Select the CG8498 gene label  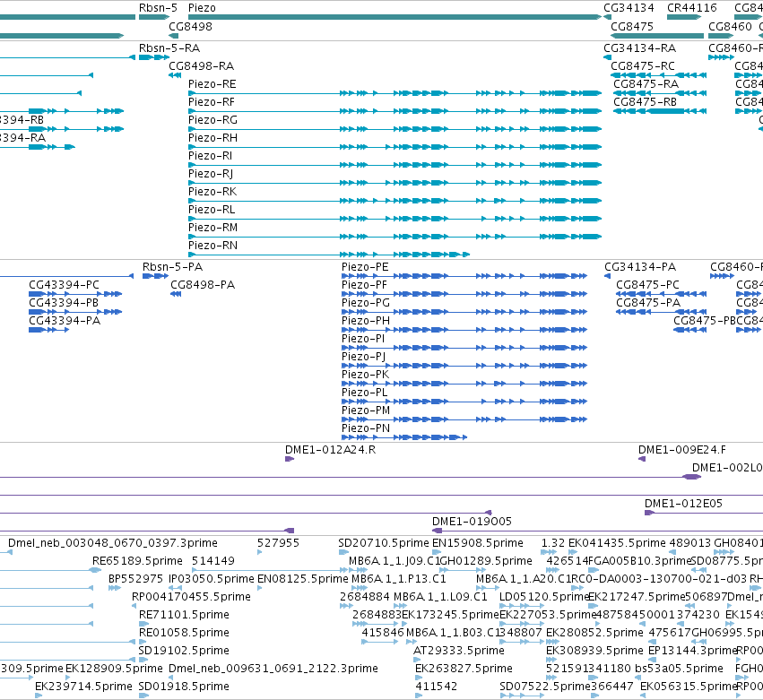[x=190, y=26]
